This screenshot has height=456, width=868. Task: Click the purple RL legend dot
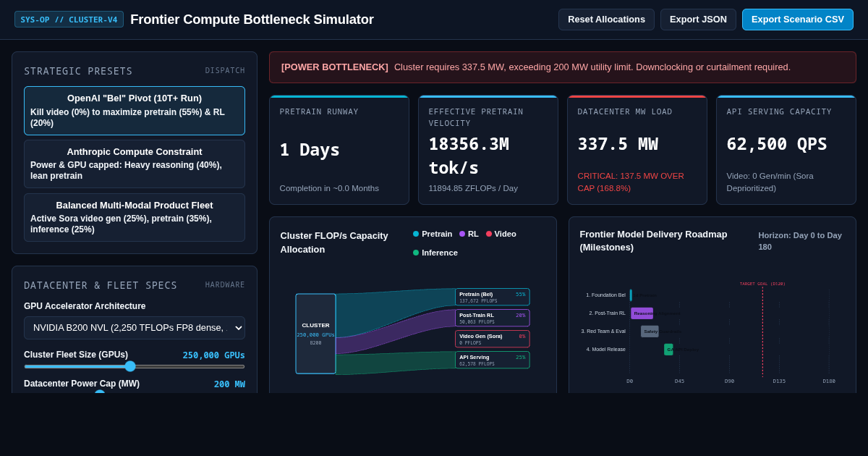(462, 234)
